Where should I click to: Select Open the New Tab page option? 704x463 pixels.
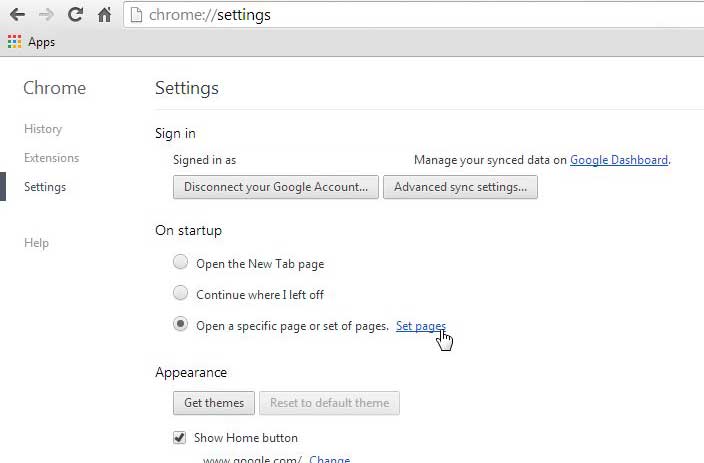[180, 262]
